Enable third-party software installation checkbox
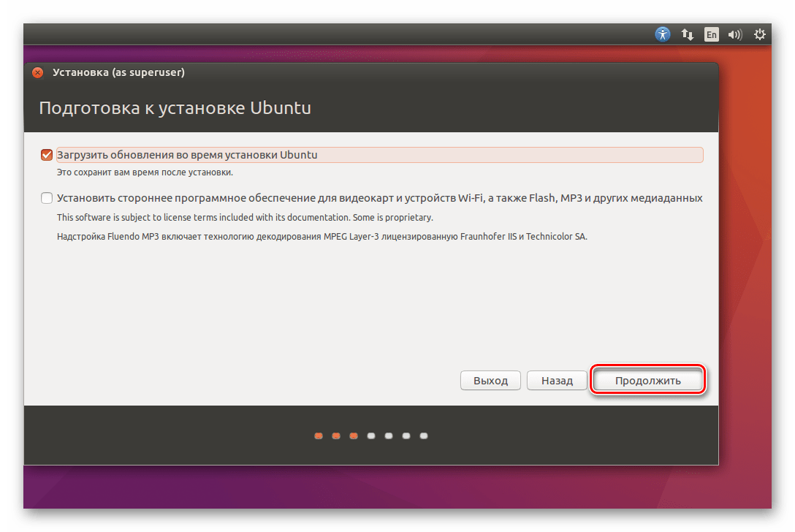 click(x=47, y=198)
